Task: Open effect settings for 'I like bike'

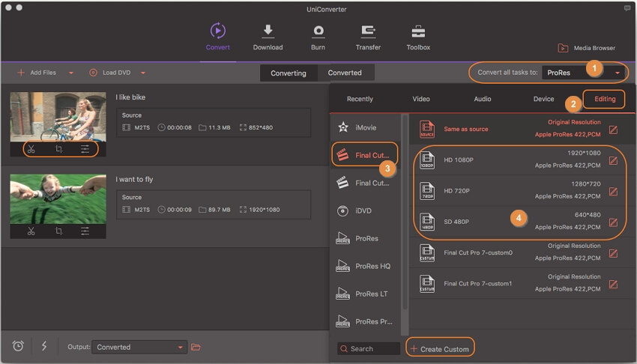Action: point(85,149)
